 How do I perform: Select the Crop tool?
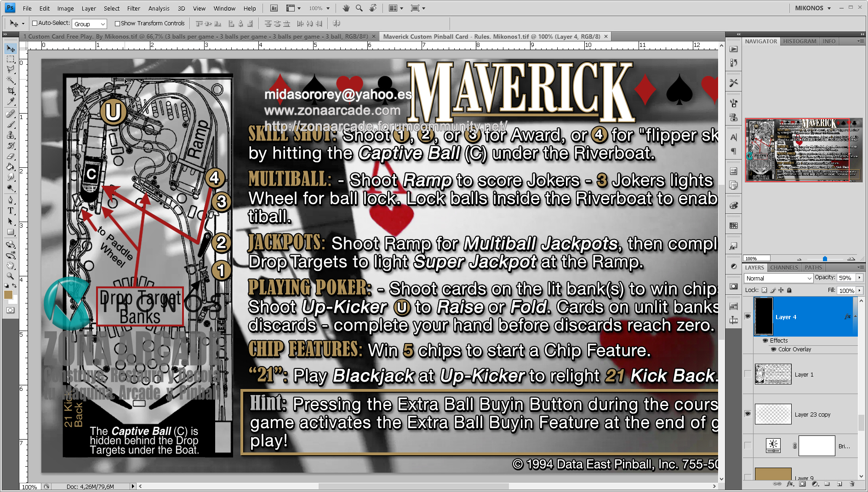[10, 91]
